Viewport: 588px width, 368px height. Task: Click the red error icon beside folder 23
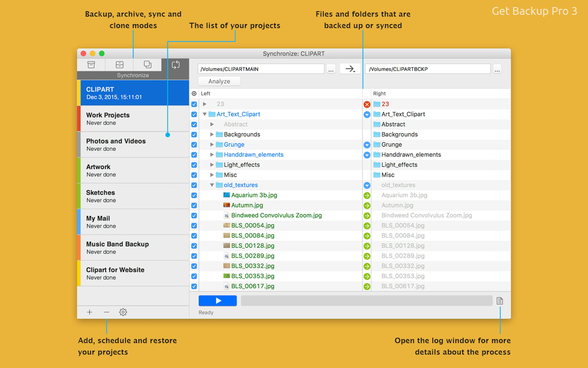click(x=367, y=104)
